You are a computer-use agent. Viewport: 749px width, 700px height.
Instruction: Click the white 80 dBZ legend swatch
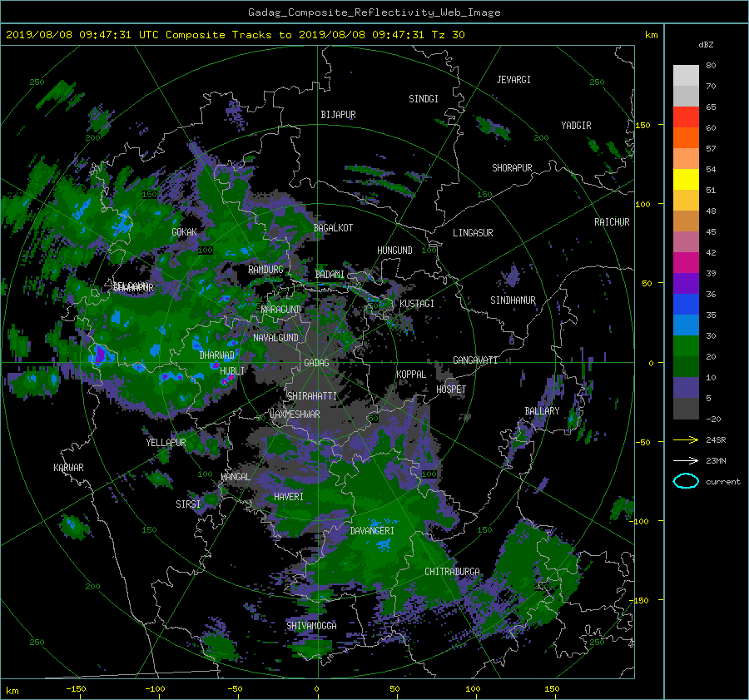(686, 75)
